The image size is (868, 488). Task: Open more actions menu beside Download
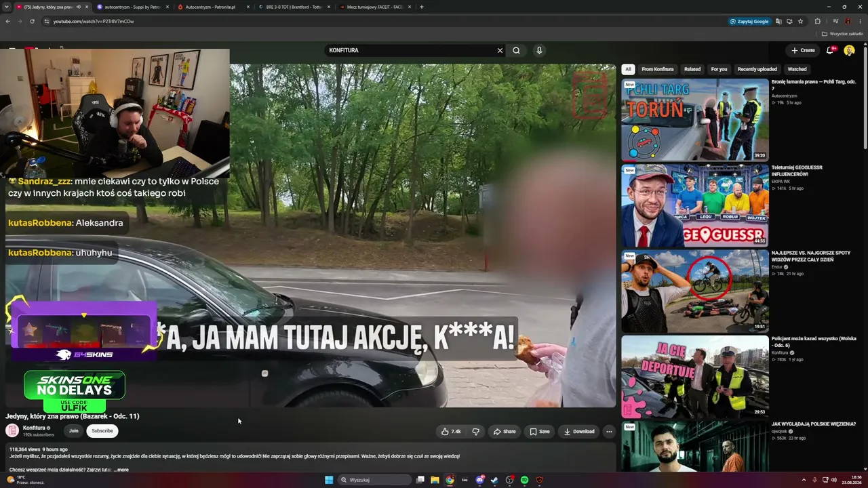pyautogui.click(x=609, y=431)
